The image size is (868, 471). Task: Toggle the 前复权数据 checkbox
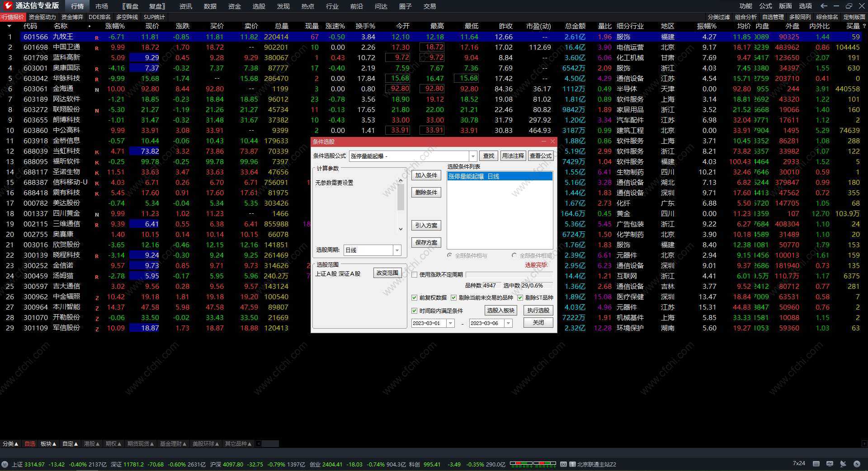(414, 297)
